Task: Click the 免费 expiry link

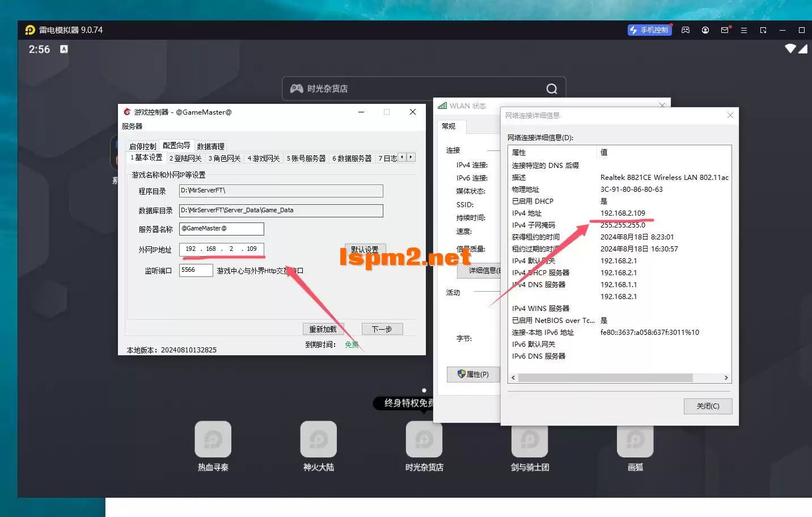Action: pos(352,344)
